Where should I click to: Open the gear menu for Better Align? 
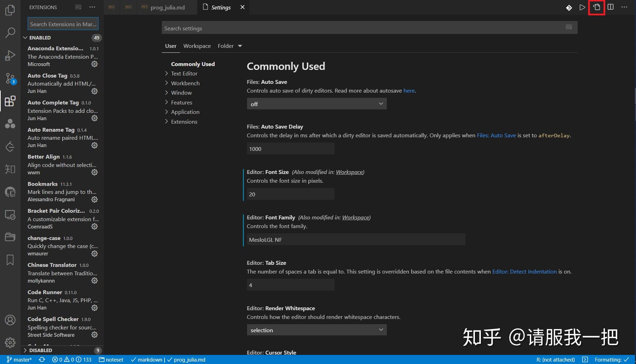pyautogui.click(x=94, y=172)
